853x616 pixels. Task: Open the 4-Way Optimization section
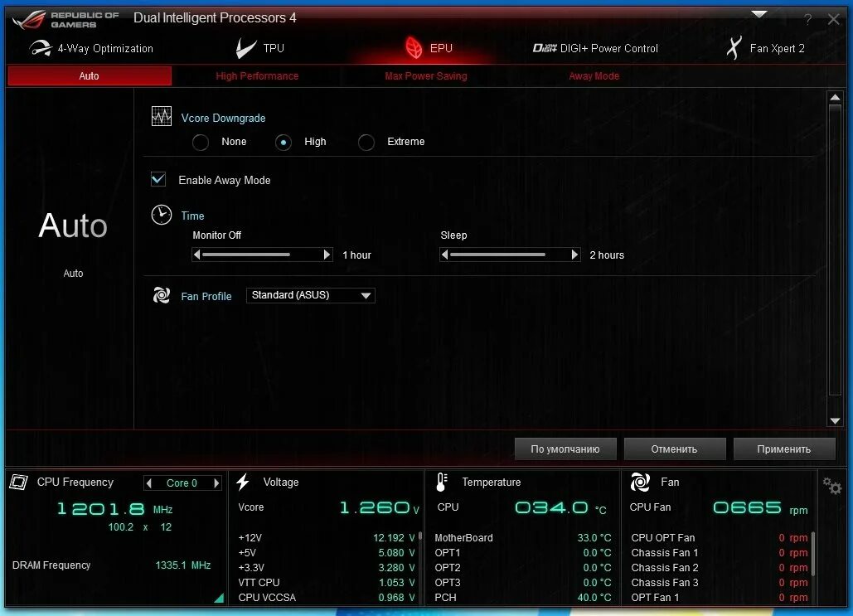coord(91,48)
